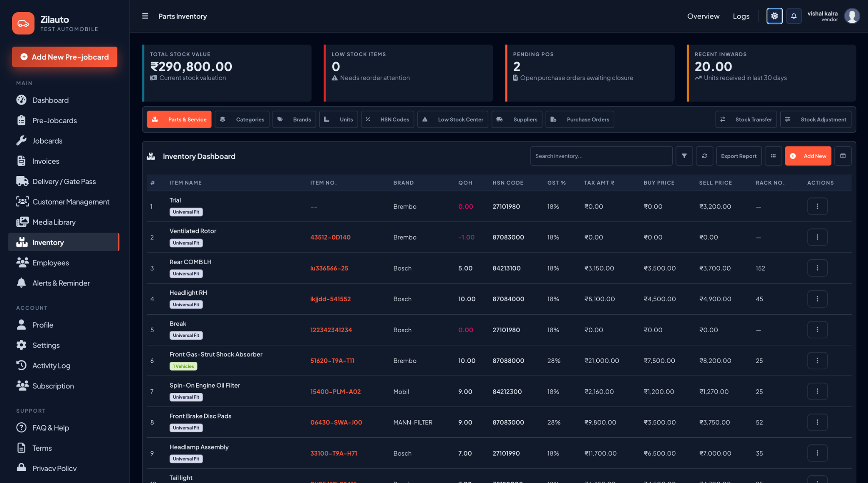Click Stock Adjustment button
Image resolution: width=868 pixels, height=483 pixels.
pyautogui.click(x=816, y=119)
